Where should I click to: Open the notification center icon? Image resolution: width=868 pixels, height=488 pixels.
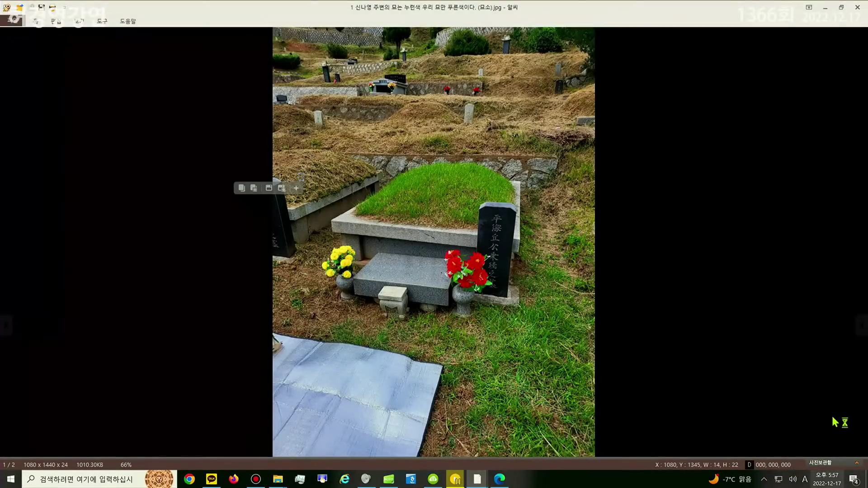tap(854, 479)
